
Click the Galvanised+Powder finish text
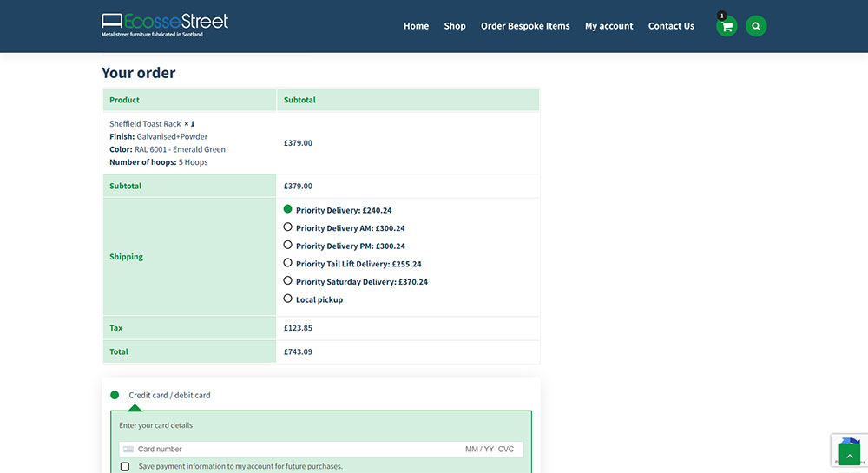[172, 136]
